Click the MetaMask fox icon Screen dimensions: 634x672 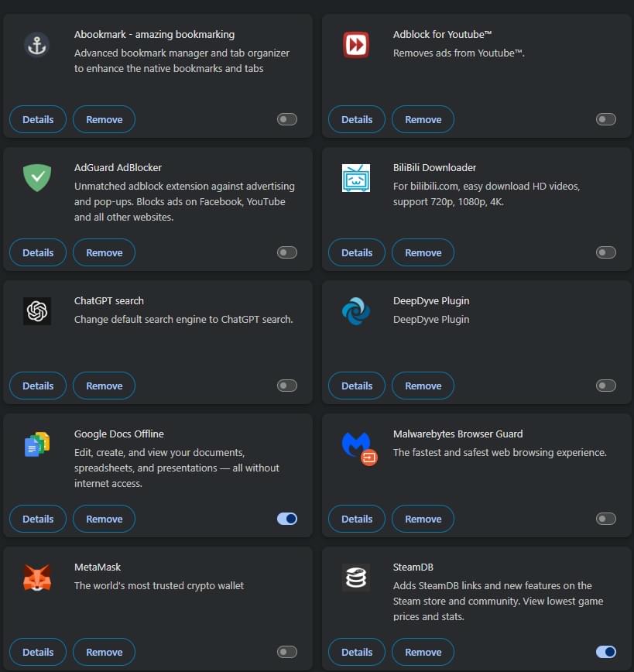[37, 578]
